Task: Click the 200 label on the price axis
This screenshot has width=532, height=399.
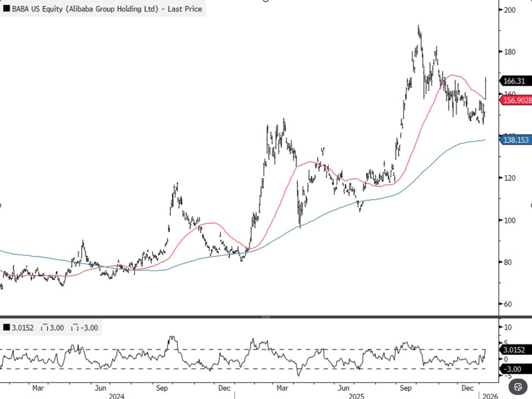Action: pos(510,10)
